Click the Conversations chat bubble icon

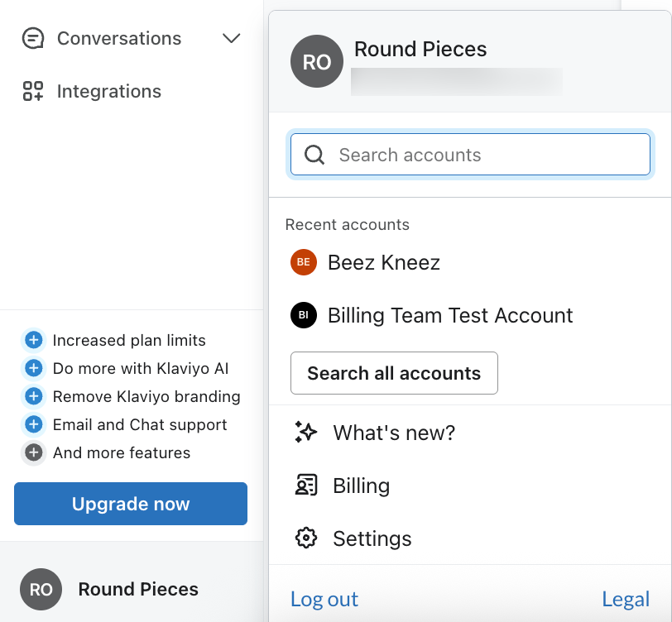click(x=32, y=38)
